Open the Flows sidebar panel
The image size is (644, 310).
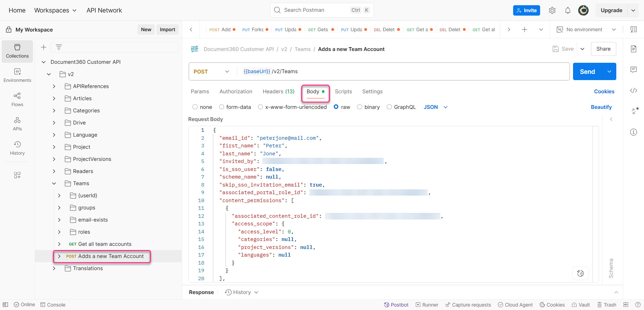coord(17,100)
